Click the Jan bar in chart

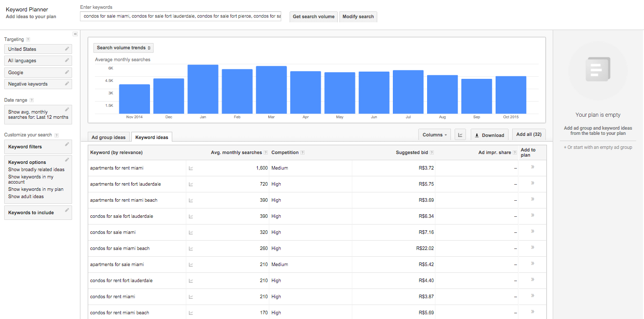pos(203,89)
